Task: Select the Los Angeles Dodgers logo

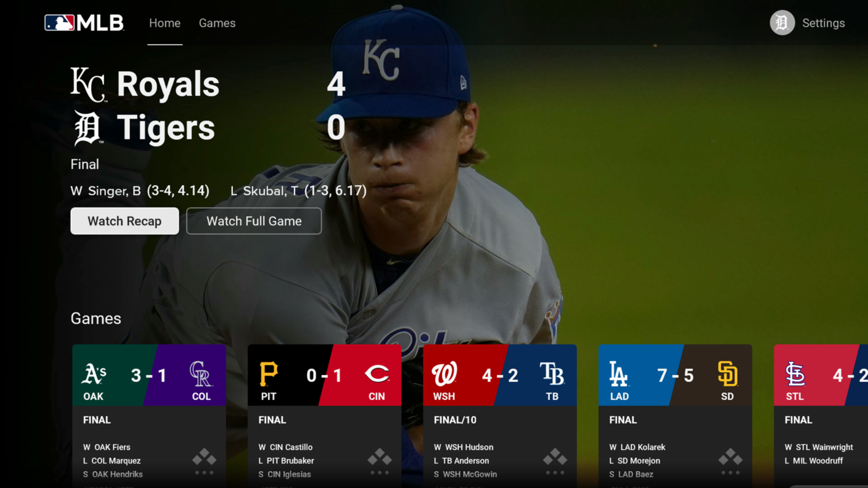Action: [x=619, y=374]
